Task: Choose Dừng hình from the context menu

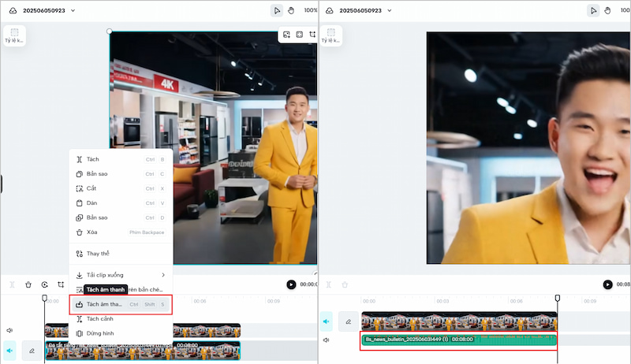Action: click(x=121, y=333)
